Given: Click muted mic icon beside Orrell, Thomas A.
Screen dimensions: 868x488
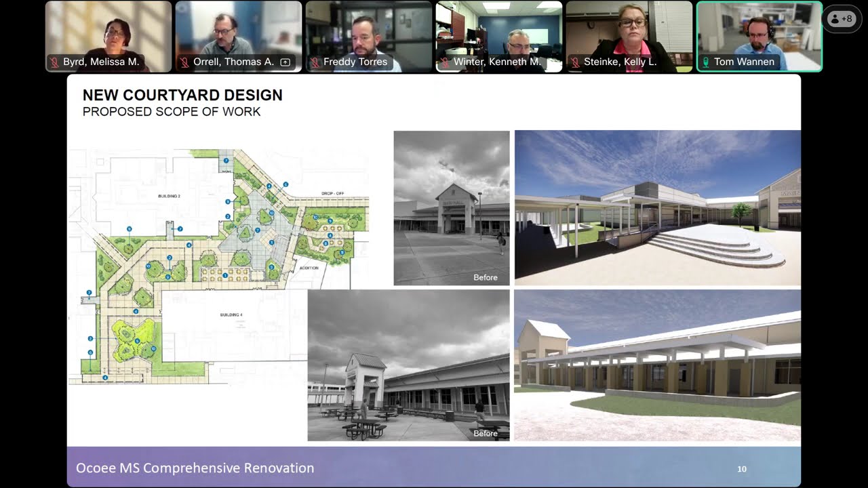Looking at the screenshot, I should (184, 62).
